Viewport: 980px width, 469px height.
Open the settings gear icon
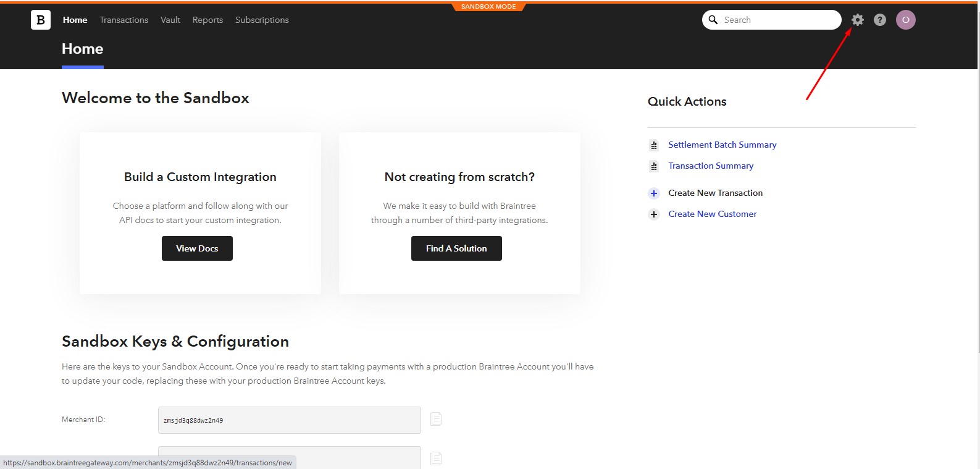(x=857, y=20)
